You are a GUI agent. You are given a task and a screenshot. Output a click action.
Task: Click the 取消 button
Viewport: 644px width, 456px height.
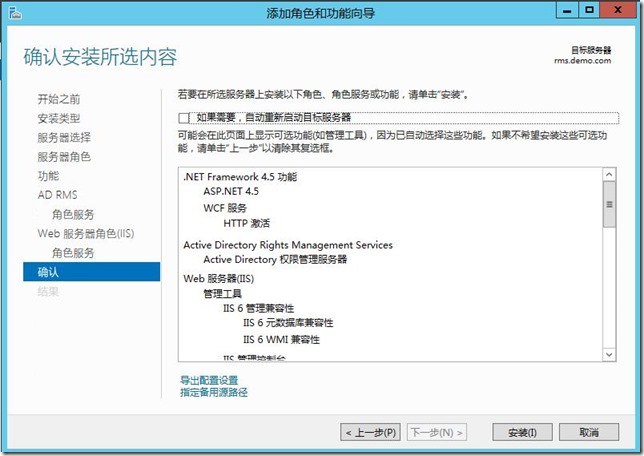589,432
